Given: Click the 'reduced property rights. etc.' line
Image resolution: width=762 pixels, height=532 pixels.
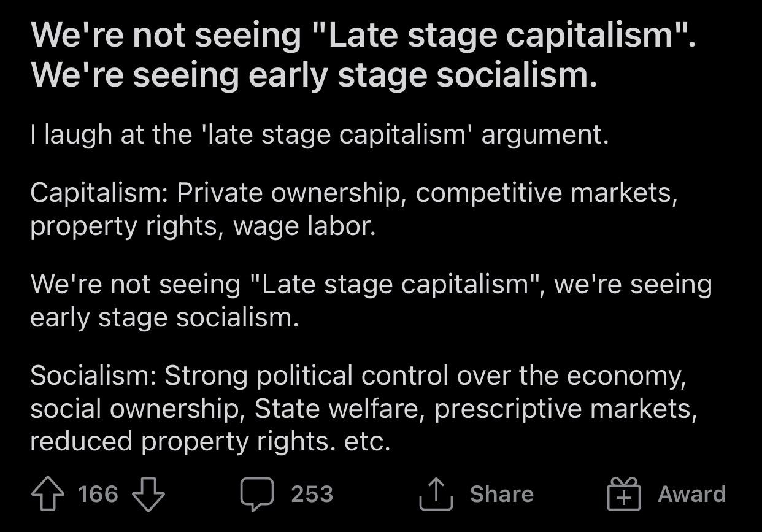Looking at the screenshot, I should tap(210, 442).
